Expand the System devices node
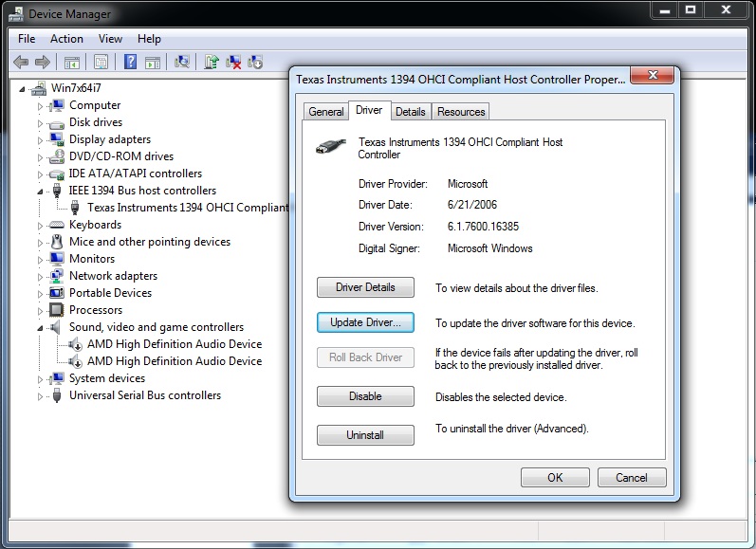This screenshot has width=756, height=549. point(40,379)
